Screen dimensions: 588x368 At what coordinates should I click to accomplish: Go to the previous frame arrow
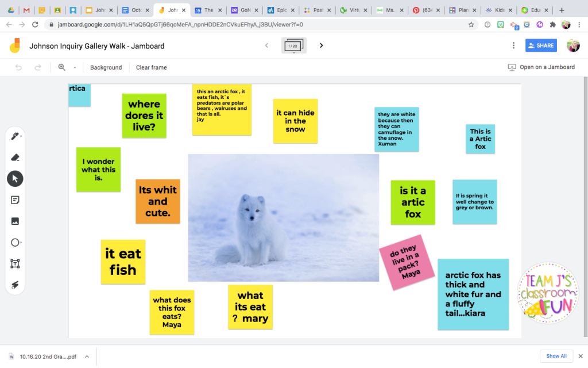[x=266, y=45]
